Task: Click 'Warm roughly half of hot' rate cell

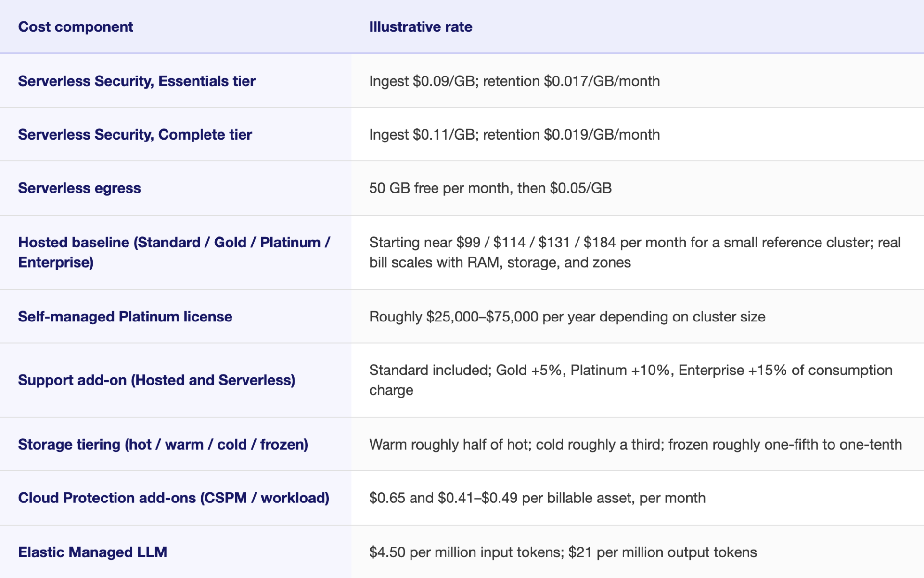Action: click(x=635, y=444)
